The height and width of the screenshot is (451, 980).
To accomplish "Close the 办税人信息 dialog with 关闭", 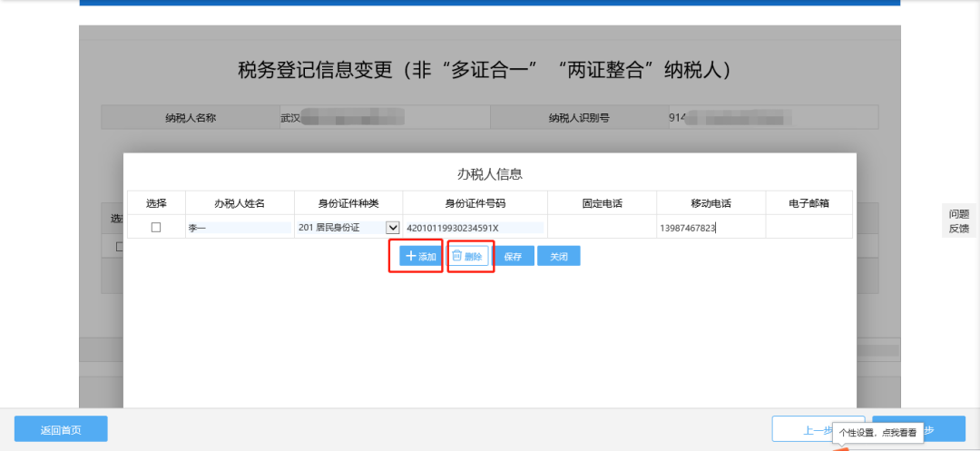I will (559, 256).
